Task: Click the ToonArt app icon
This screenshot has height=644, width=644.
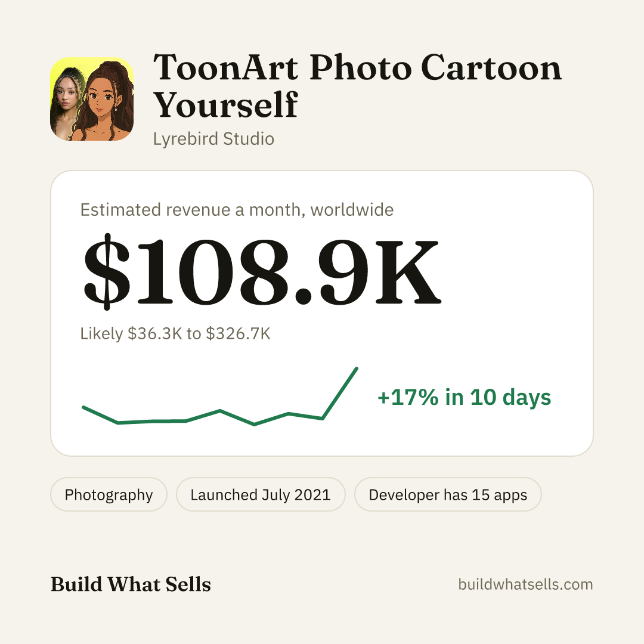Action: [x=92, y=99]
